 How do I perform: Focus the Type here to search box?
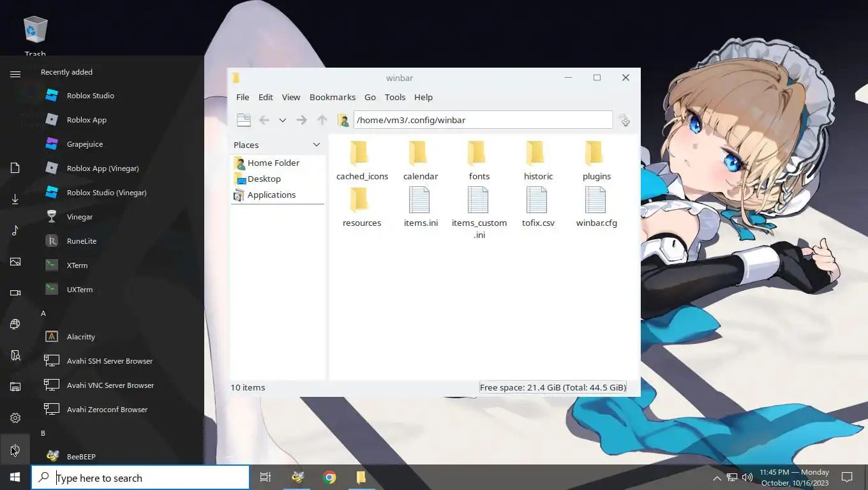pyautogui.click(x=140, y=478)
